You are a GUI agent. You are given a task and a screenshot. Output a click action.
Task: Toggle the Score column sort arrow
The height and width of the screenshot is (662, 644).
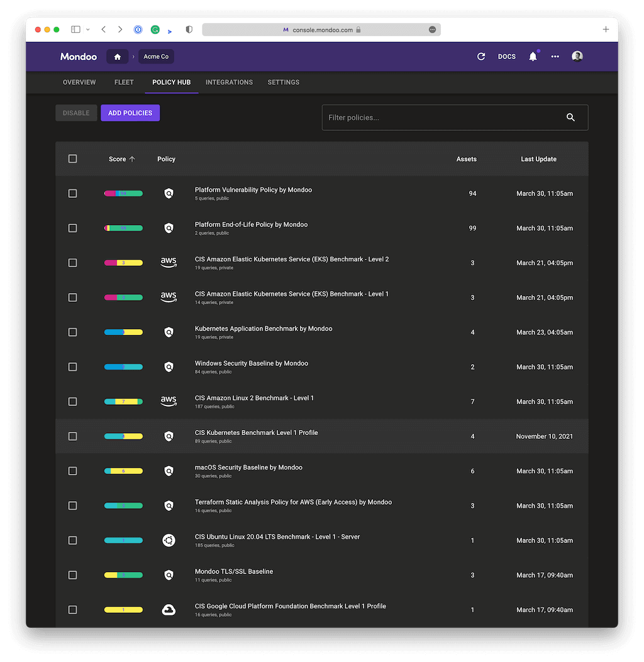click(134, 158)
